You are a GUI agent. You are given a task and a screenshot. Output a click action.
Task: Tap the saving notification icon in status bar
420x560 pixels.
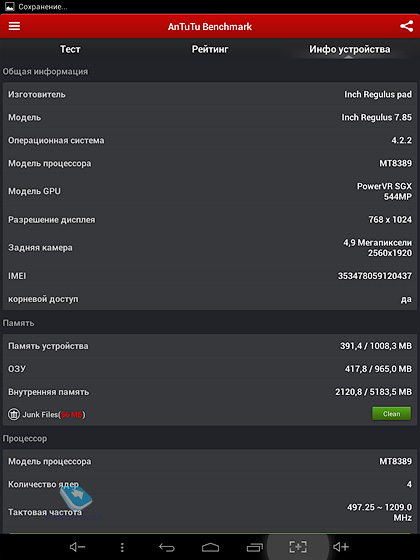pyautogui.click(x=10, y=6)
